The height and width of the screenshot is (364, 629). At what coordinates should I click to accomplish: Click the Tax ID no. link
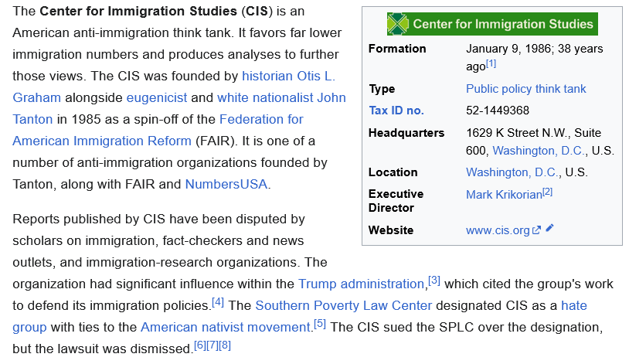click(x=396, y=111)
